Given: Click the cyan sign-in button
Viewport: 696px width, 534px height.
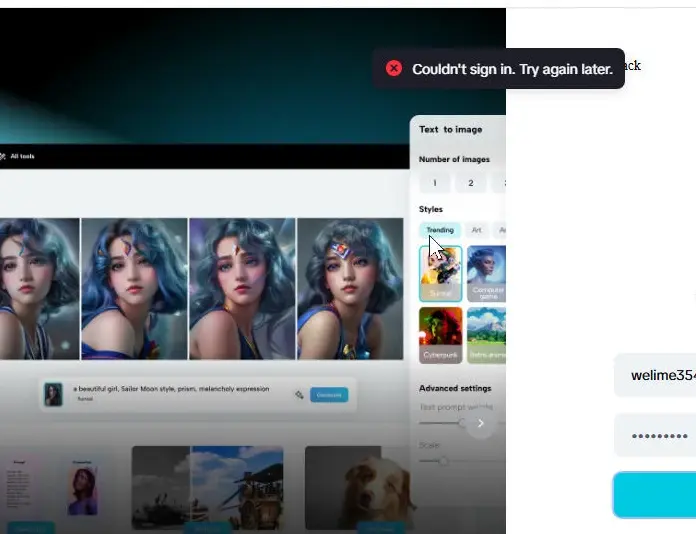Looking at the screenshot, I should (654, 495).
